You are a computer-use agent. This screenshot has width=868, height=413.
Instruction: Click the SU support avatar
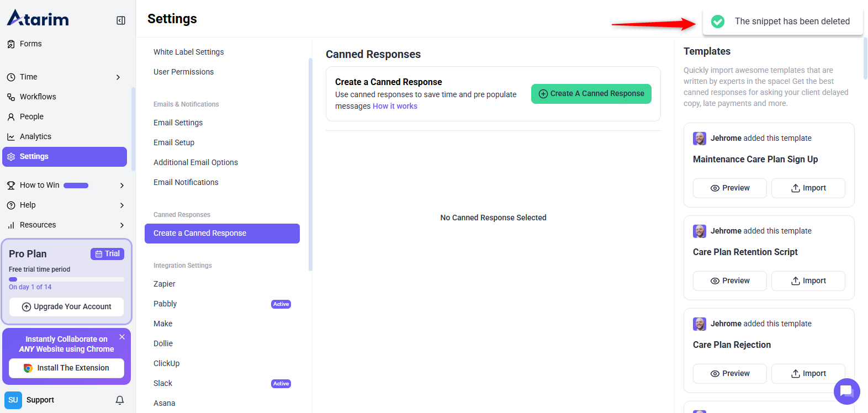click(13, 400)
